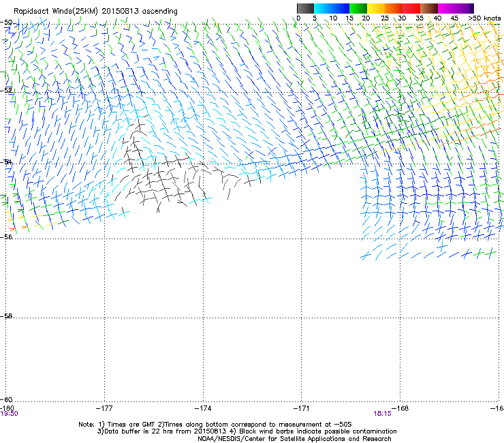Click the legend value '40'
Image resolution: width=504 pixels, height=443 pixels.
(437, 18)
